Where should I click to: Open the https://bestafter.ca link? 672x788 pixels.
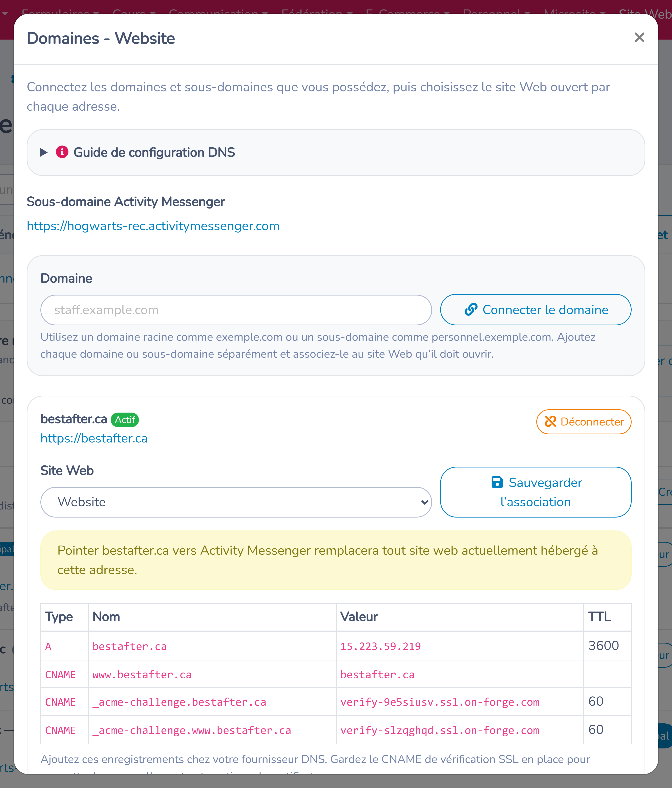[94, 438]
